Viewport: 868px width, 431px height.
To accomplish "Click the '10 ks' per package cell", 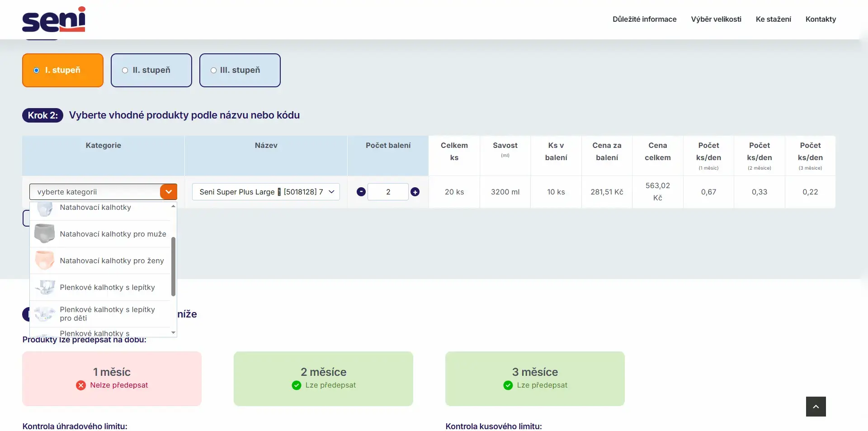I will pos(556,192).
